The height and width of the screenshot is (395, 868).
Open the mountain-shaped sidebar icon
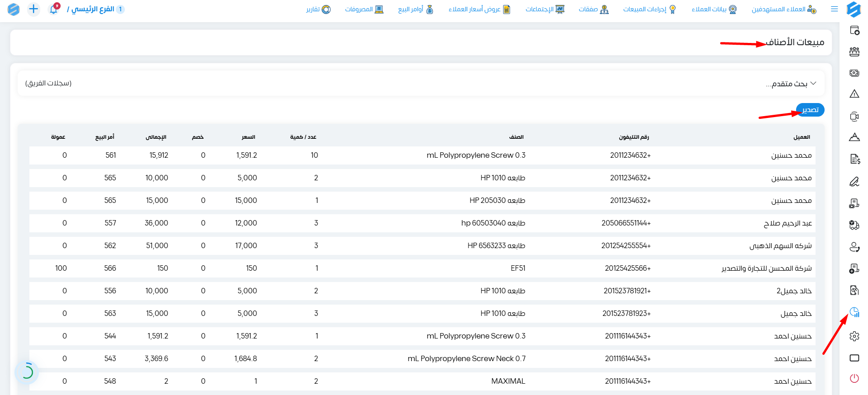(x=854, y=137)
